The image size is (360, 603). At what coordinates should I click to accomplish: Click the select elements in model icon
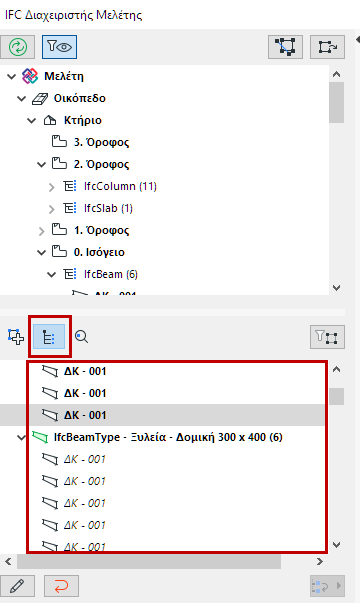click(285, 47)
